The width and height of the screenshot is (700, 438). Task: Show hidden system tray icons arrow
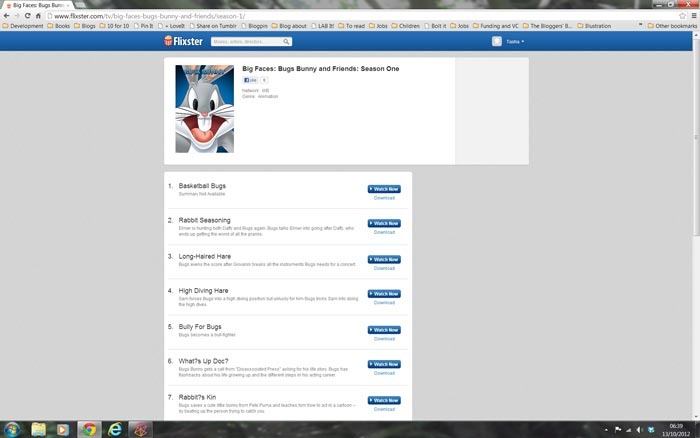coord(606,430)
